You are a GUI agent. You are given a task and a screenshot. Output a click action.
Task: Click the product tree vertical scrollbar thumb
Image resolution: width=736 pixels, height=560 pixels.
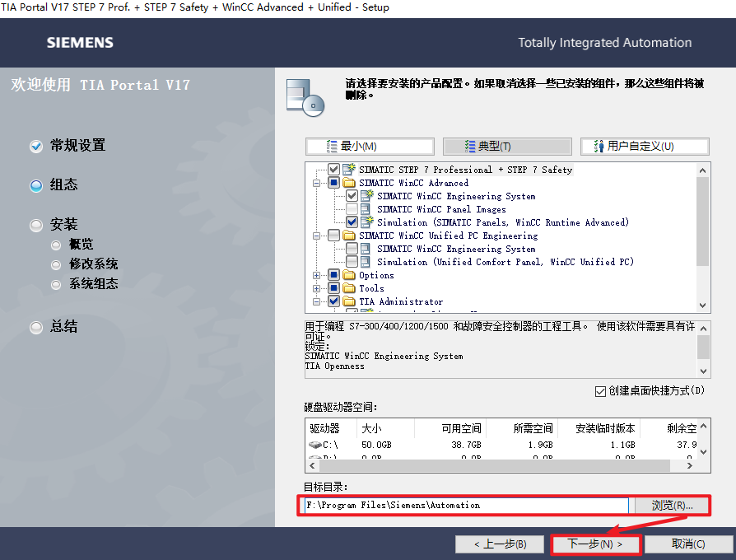703,222
